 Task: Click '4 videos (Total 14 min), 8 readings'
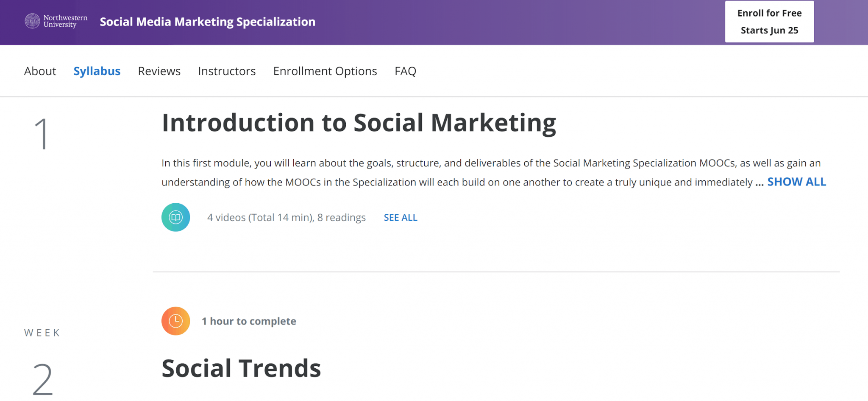coord(287,218)
